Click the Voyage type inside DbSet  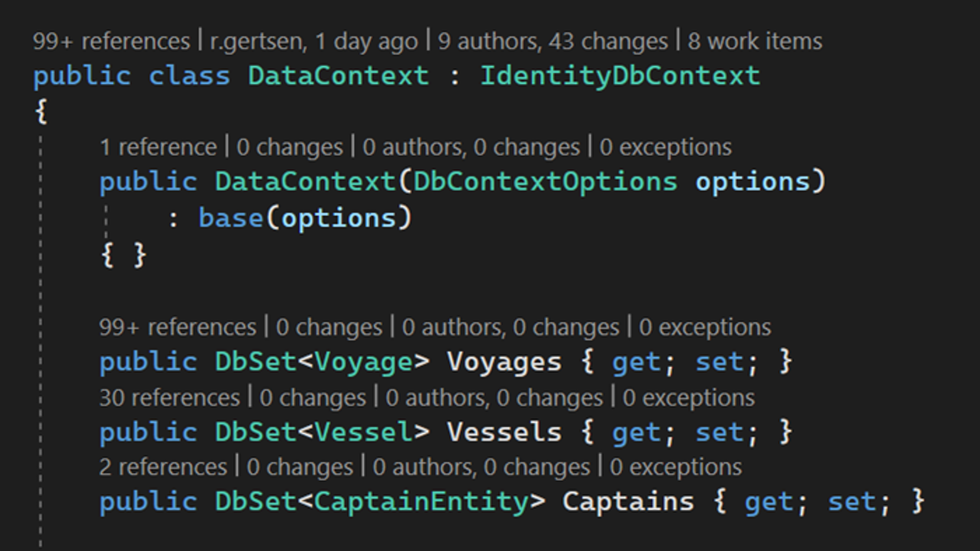pos(364,362)
